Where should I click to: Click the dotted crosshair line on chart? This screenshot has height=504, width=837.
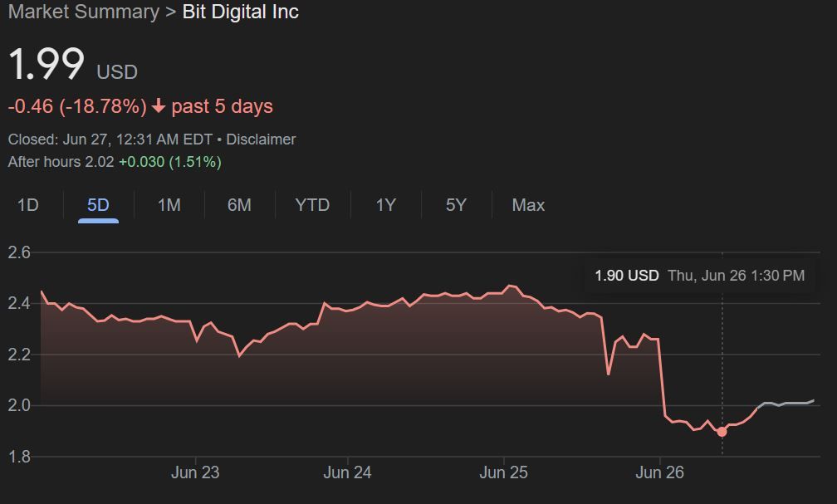pyautogui.click(x=722, y=357)
